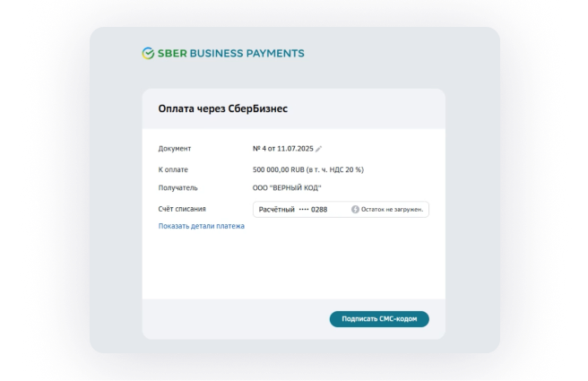Edit document number with pencil icon
The image size is (588, 381).
(x=319, y=149)
